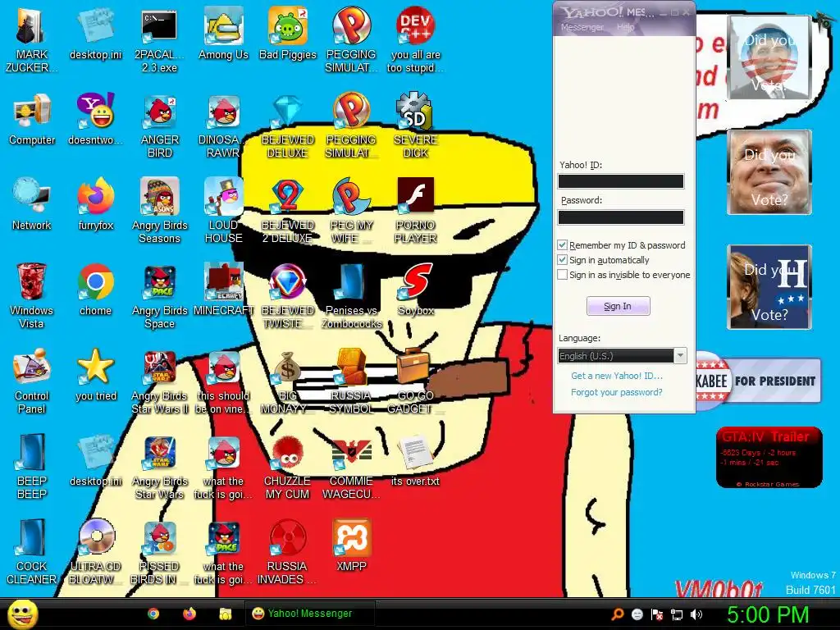Click the tray search magnifier icon
Image resolution: width=840 pixels, height=630 pixels.
pyautogui.click(x=618, y=614)
